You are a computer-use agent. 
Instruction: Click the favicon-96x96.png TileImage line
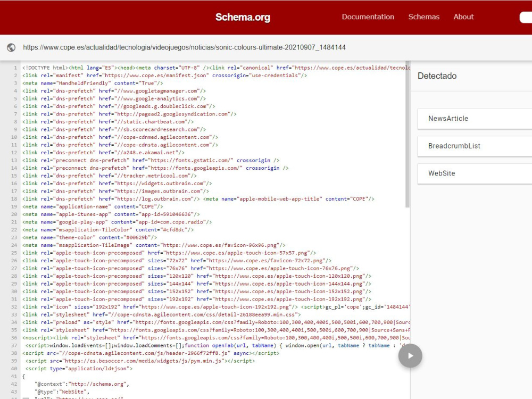click(x=154, y=245)
